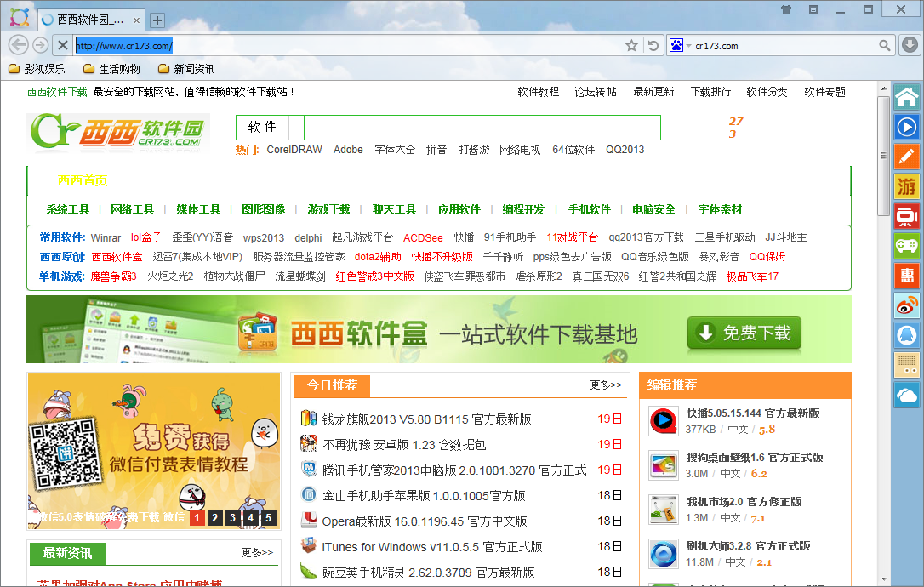Click the 西西软件园 CR173.COM logo
The image size is (924, 587).
[118, 133]
